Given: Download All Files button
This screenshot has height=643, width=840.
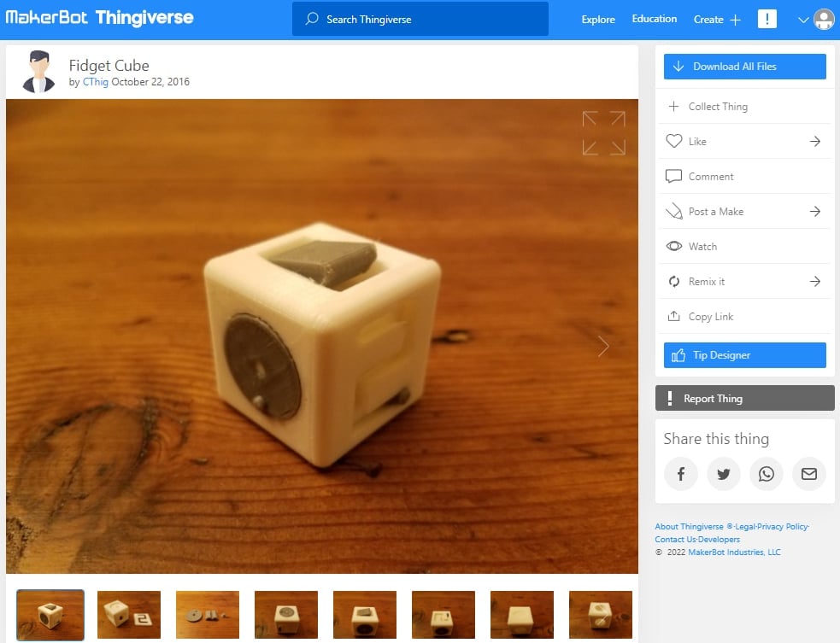Looking at the screenshot, I should 744,67.
